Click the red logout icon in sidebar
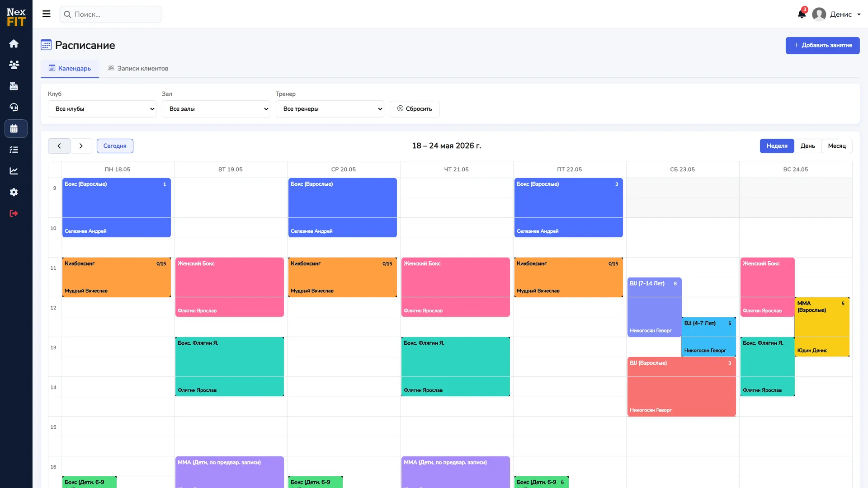The width and height of the screenshot is (868, 488). point(14,213)
